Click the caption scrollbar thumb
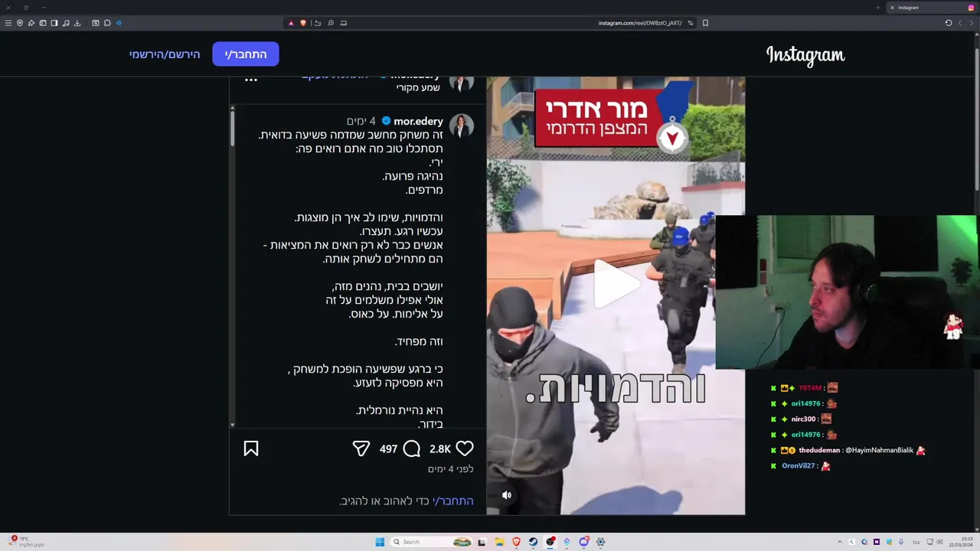 point(233,128)
